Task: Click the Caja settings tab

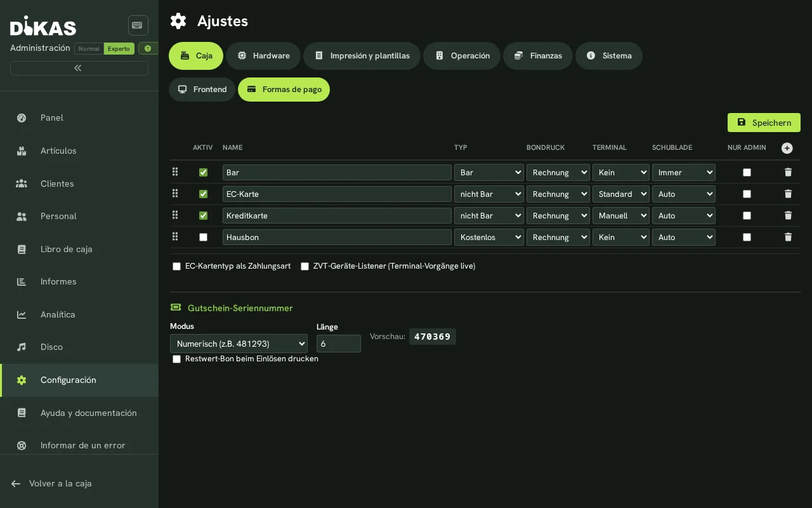Action: 196,56
